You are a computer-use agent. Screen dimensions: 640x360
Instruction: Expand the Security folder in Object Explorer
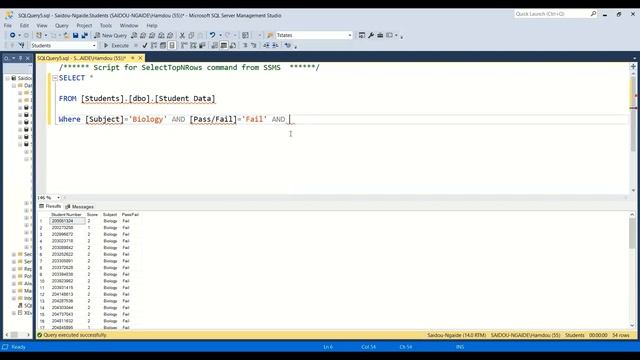[x=14, y=254]
